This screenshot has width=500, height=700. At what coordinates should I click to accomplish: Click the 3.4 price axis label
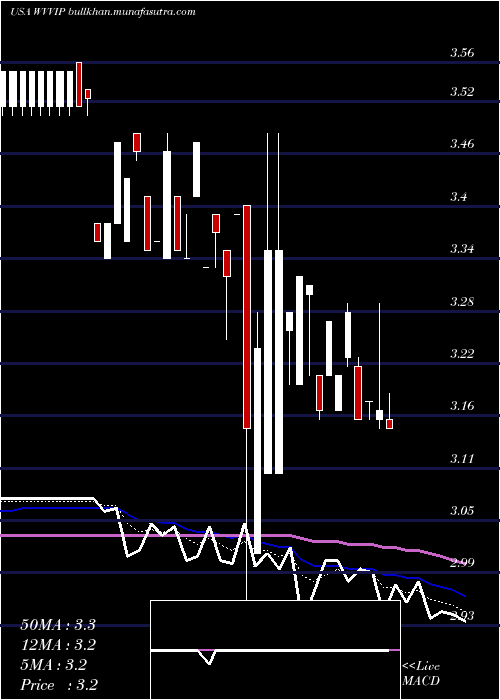[x=460, y=196]
